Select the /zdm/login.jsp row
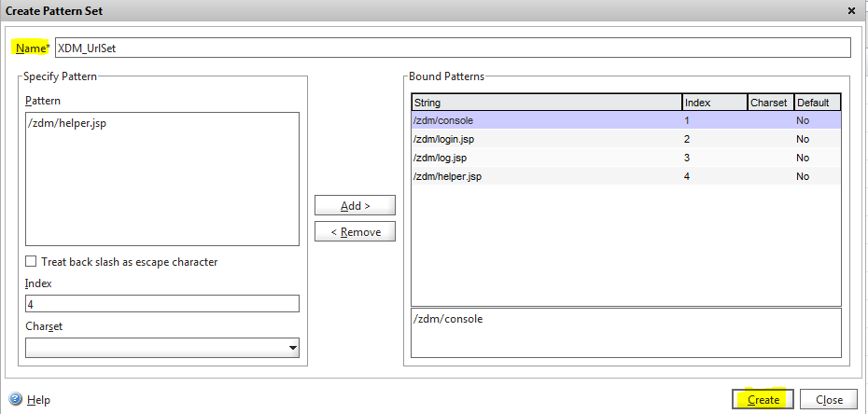Viewport: 868px width, 414px height. coord(546,139)
